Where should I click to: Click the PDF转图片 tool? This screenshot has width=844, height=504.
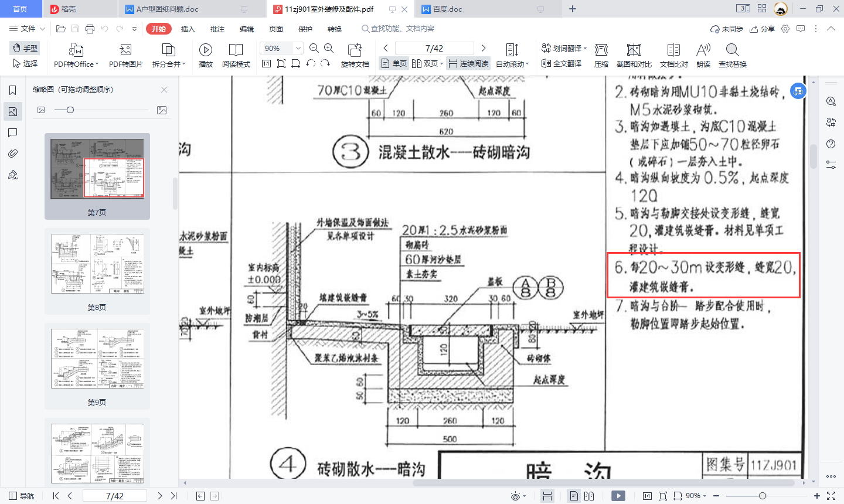pos(125,56)
